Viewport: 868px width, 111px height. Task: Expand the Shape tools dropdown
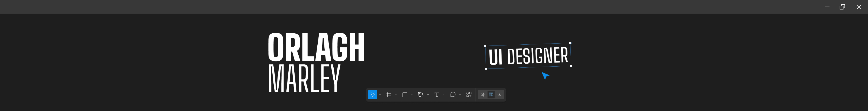click(412, 95)
